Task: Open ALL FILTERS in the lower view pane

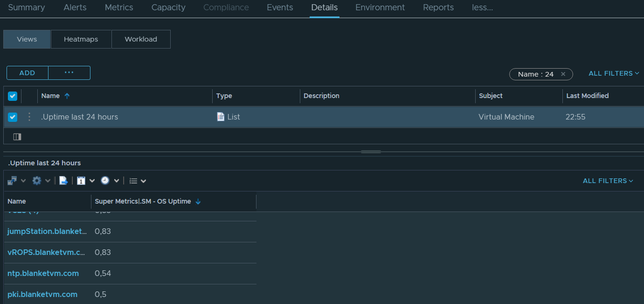Action: click(x=608, y=181)
